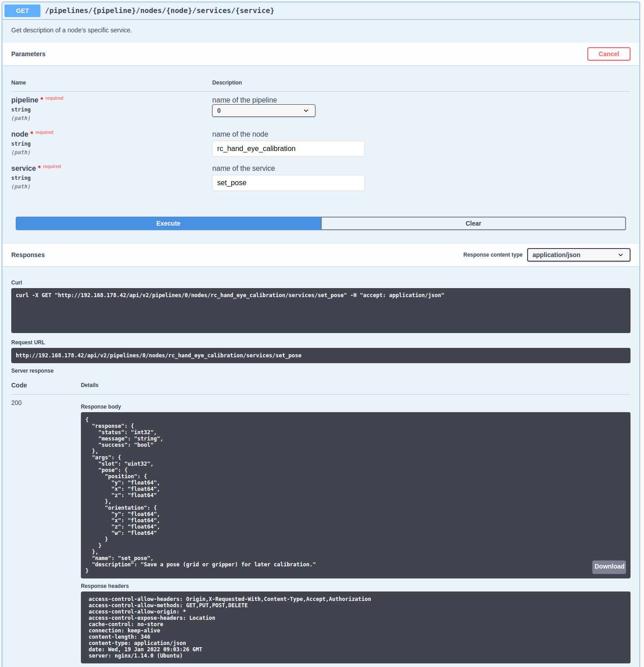Click the Download button for response body
Image resolution: width=644 pixels, height=667 pixels.
tap(609, 567)
